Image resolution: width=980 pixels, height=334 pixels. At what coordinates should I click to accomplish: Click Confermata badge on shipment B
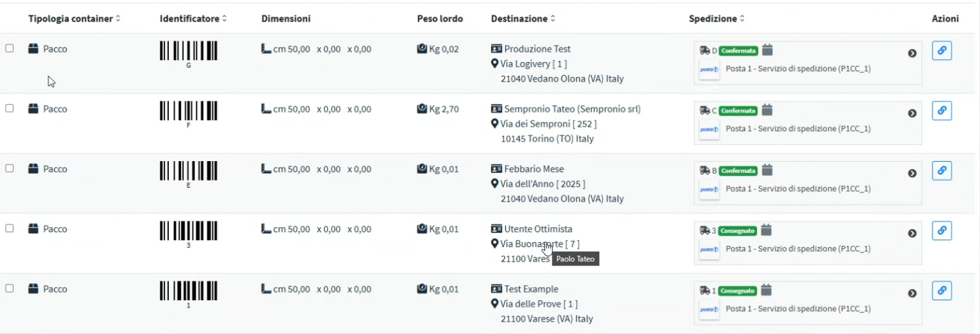point(739,171)
